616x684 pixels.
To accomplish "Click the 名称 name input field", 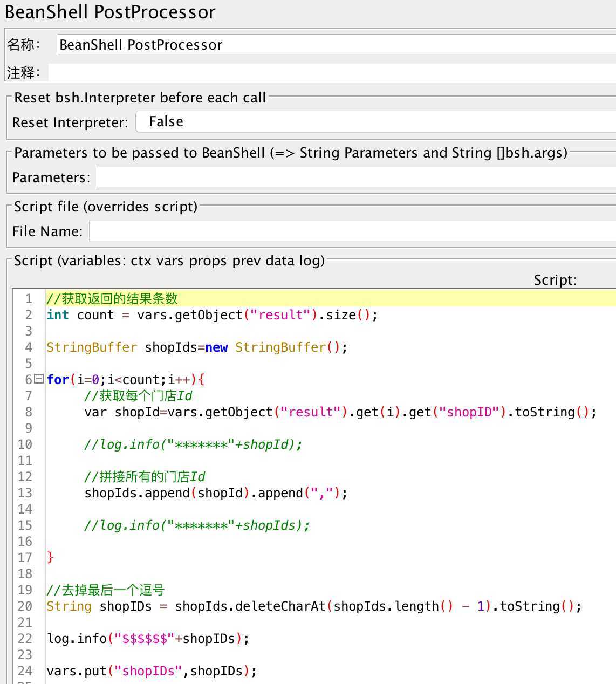I will [337, 45].
